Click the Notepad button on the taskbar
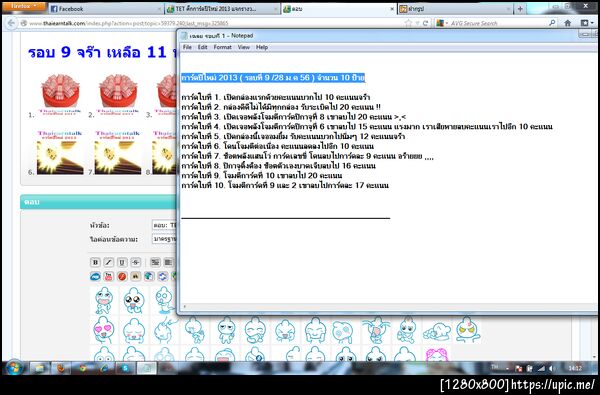This screenshot has width=600, height=395. (147, 368)
